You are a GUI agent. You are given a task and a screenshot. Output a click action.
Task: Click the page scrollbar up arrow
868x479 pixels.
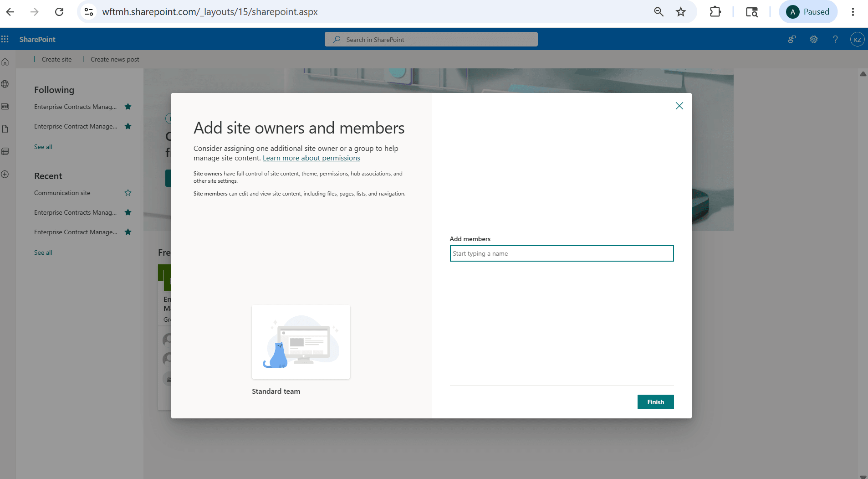863,73
